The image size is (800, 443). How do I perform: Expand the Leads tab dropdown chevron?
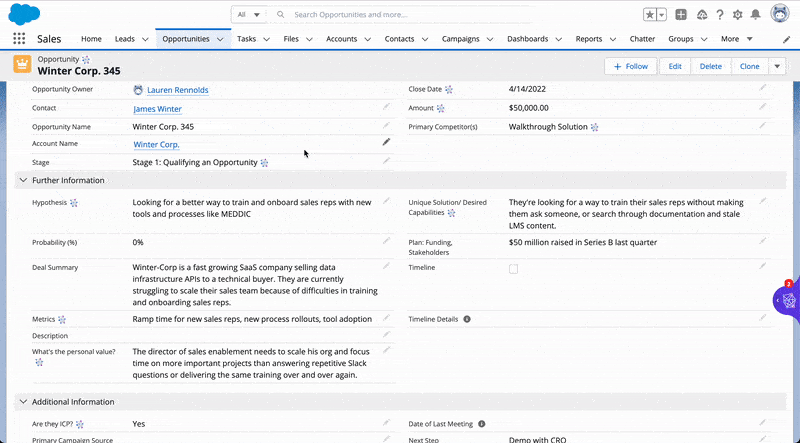pyautogui.click(x=145, y=39)
